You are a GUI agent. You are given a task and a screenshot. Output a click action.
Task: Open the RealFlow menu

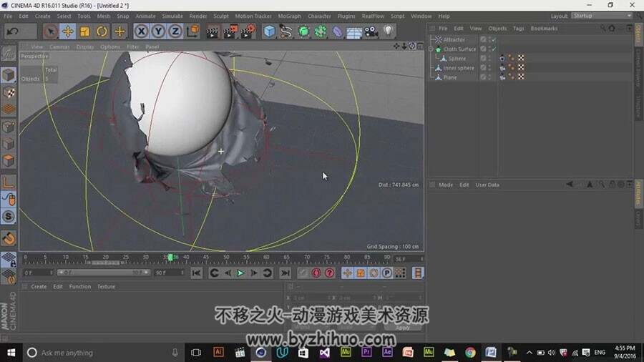pyautogui.click(x=373, y=16)
